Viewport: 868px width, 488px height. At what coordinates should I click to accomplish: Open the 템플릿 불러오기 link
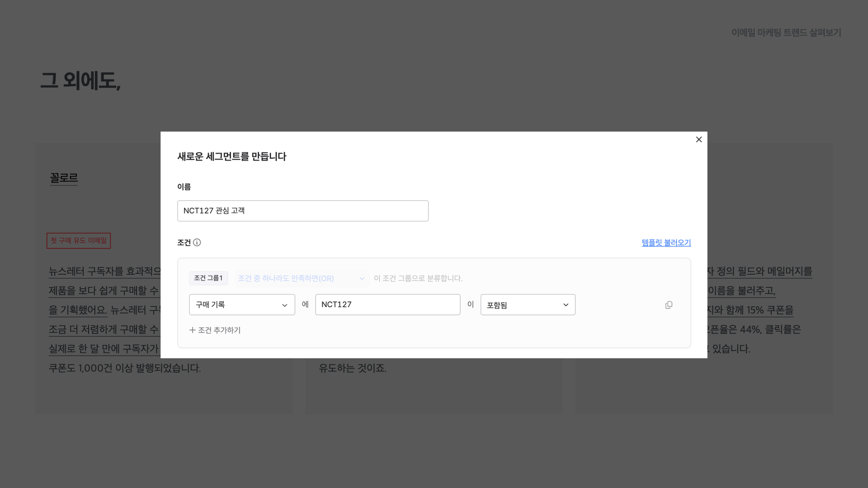coord(666,243)
